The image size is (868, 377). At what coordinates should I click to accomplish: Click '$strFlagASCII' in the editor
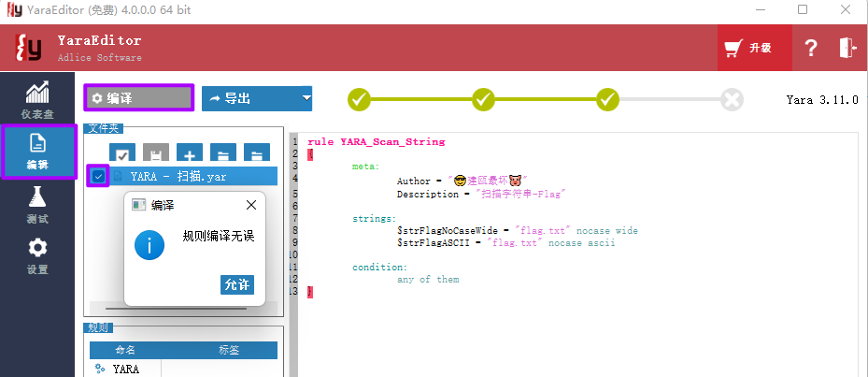434,243
